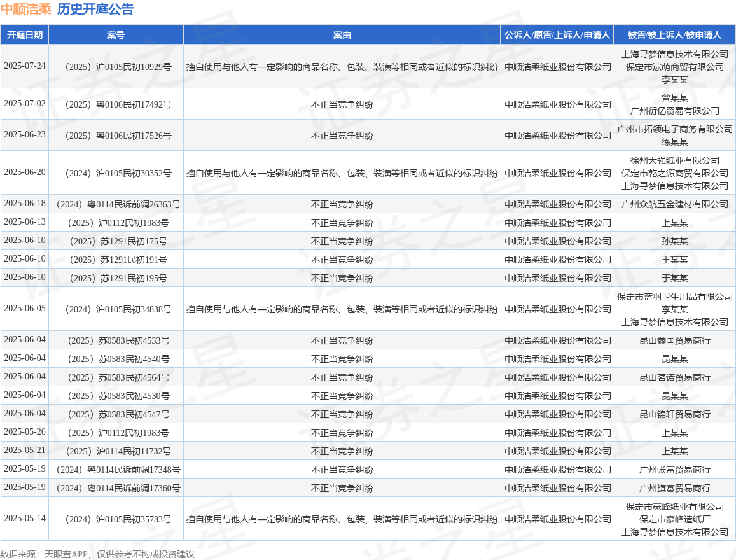Screen dimensions: 736x560
Task: Select date cell 2025-05-21
Action: tap(25, 450)
